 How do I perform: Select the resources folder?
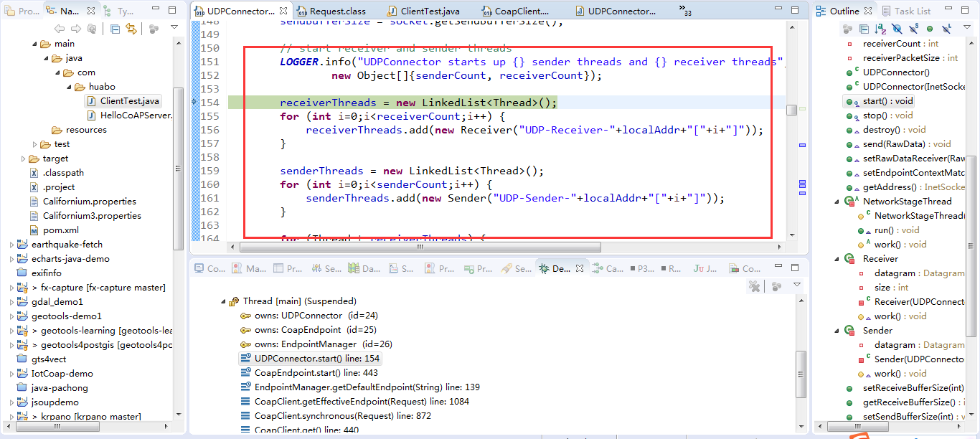[x=79, y=130]
